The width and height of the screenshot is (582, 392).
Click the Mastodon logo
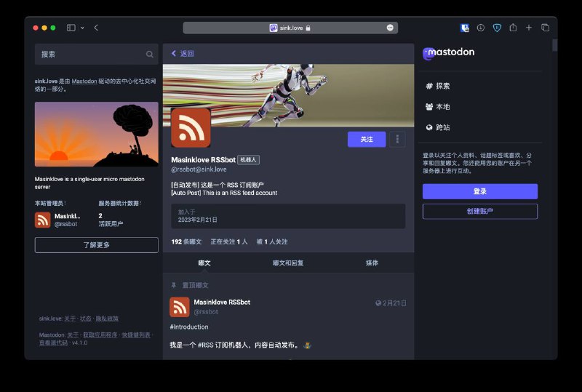(x=449, y=53)
